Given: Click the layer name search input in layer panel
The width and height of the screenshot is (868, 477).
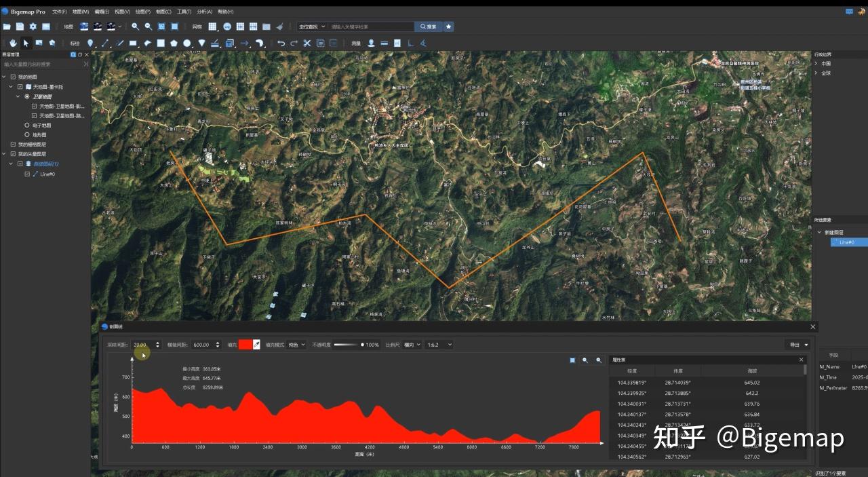Looking at the screenshot, I should point(42,64).
